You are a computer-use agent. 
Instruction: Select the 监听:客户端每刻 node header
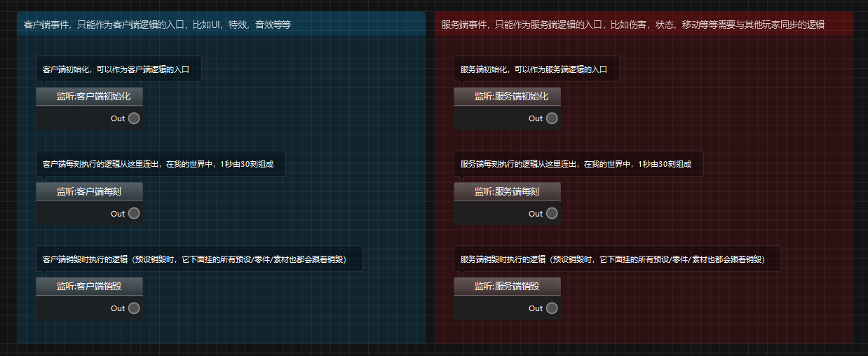point(89,191)
